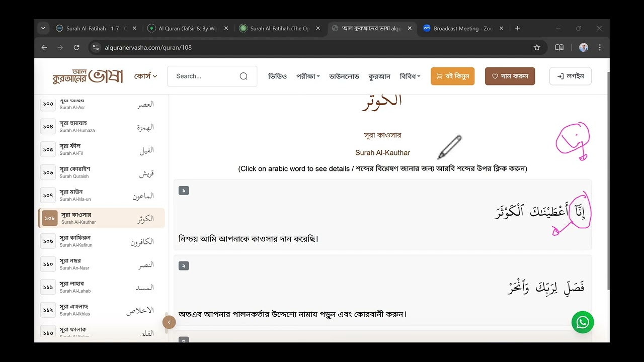This screenshot has height=362, width=644.
Task: Click Arabic word أَعْطَيْنَٰكَ in verse 1
Action: pos(549,212)
